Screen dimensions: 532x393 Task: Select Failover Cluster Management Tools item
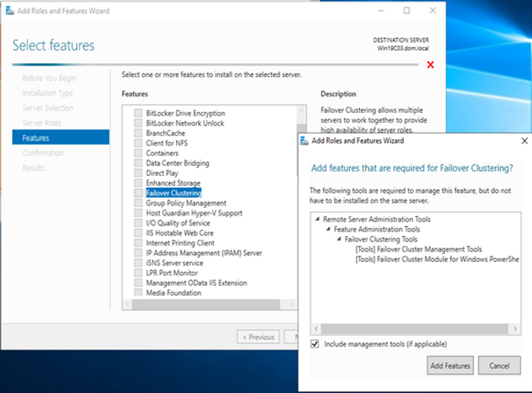418,249
